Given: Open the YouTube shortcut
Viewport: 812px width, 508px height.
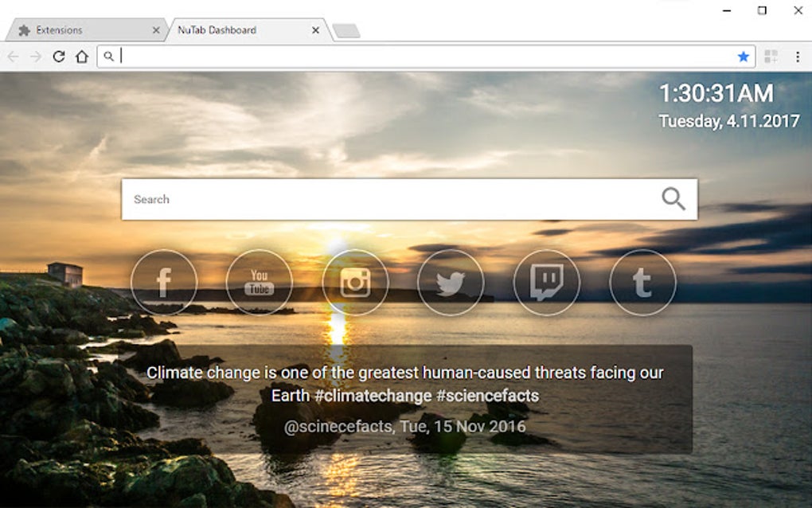Looking at the screenshot, I should click(260, 283).
